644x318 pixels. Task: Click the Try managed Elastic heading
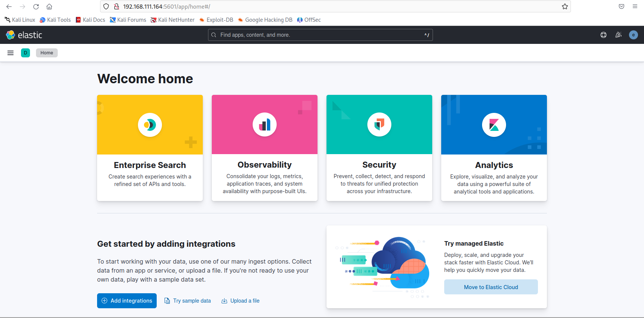point(474,243)
